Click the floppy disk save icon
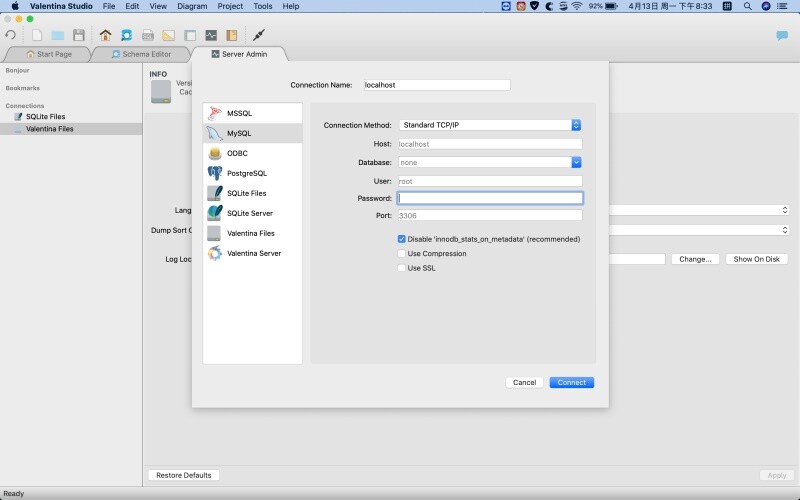Viewport: 800px width, 500px height. pyautogui.click(x=79, y=35)
